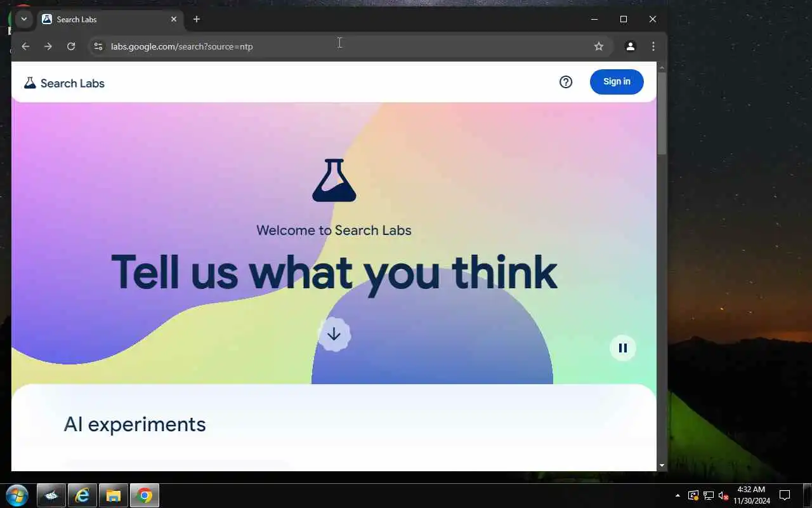Click the scrollbar up arrow
This screenshot has width=812, height=508.
[x=662, y=67]
